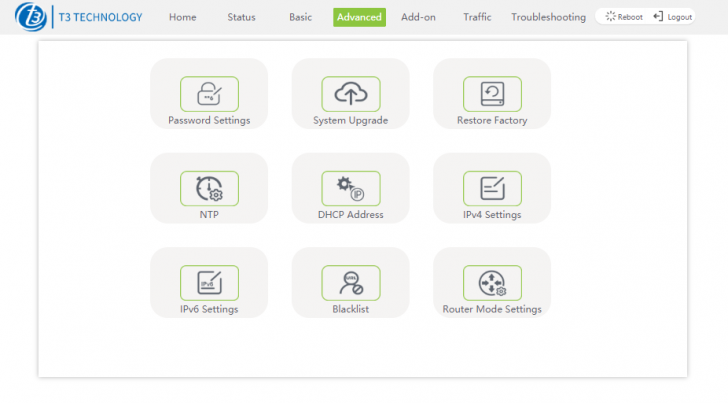Open the Router Mode Settings icon
The width and height of the screenshot is (728, 403).
(x=492, y=283)
